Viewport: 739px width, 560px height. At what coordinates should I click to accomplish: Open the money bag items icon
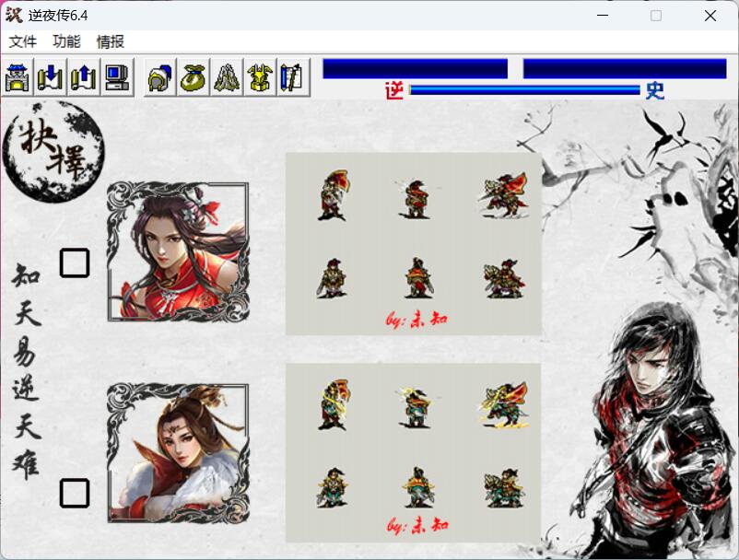click(x=194, y=77)
